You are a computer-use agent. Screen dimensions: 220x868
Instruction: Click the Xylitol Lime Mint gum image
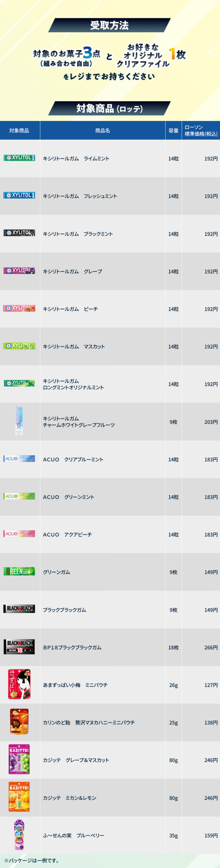19,158
